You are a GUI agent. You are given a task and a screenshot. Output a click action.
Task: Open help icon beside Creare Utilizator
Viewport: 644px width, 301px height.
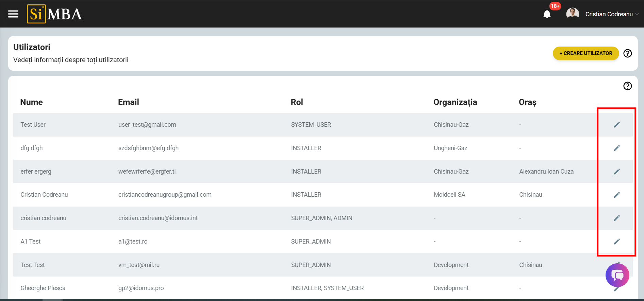(627, 53)
